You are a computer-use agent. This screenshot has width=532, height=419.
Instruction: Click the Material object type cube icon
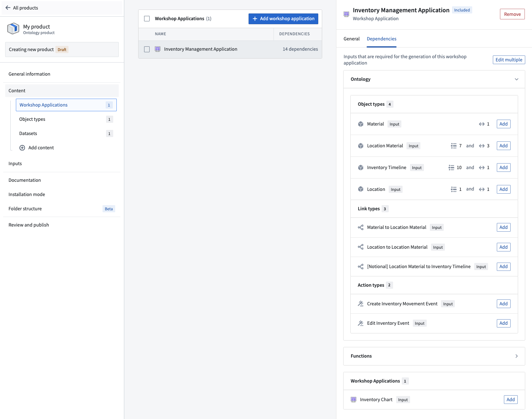pos(361,124)
